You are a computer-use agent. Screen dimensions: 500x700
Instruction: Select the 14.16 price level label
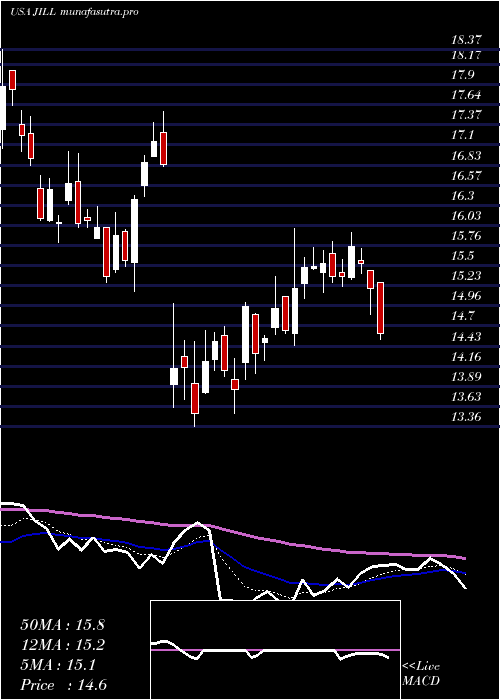[466, 357]
